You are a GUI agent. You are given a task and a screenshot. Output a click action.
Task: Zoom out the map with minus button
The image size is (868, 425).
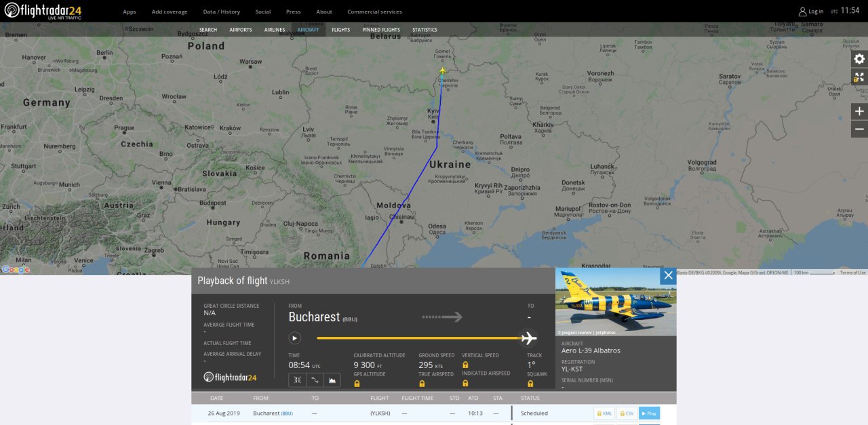pos(859,129)
